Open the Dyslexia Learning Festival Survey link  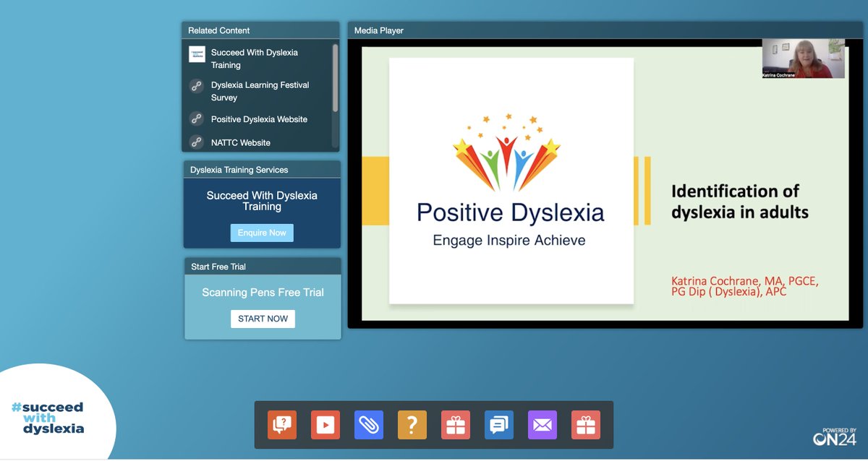click(x=260, y=91)
